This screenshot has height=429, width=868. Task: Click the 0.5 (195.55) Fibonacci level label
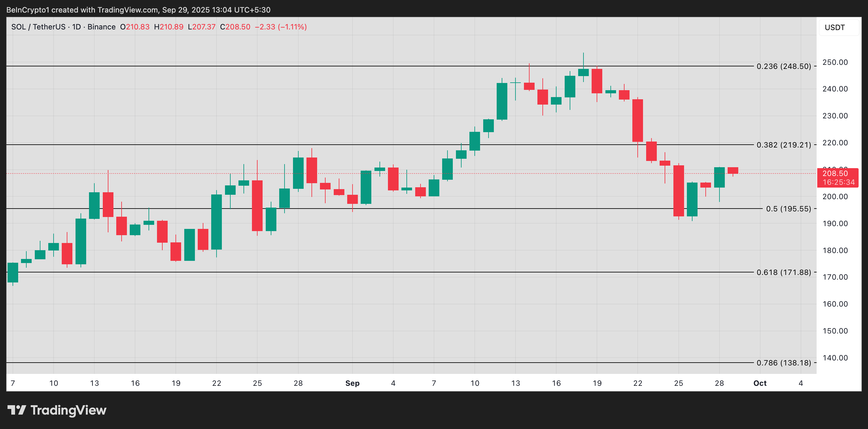pyautogui.click(x=788, y=209)
